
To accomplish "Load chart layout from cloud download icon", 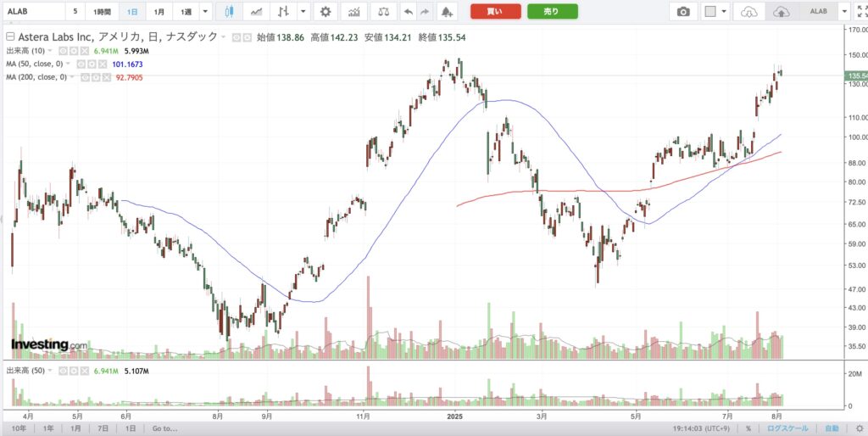I will pyautogui.click(x=748, y=11).
